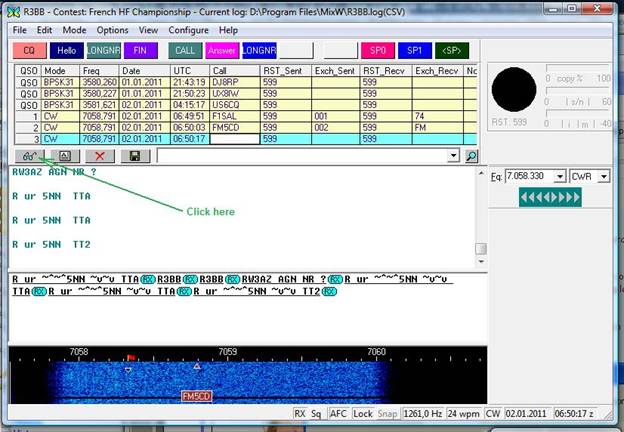This screenshot has width=624, height=432.
Task: Click the red X delete QSO icon
Action: (99, 156)
